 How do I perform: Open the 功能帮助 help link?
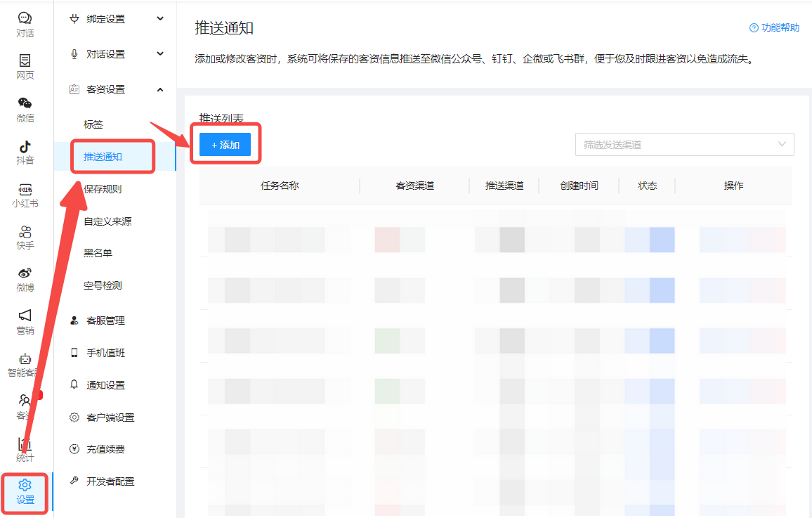tap(775, 27)
